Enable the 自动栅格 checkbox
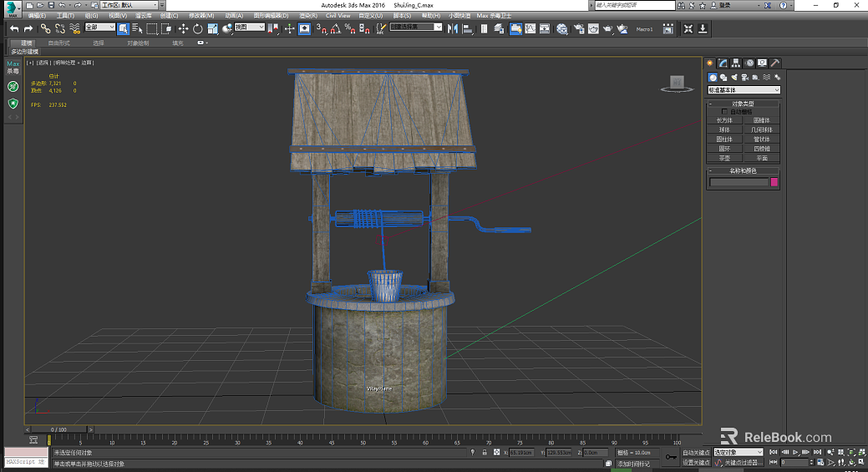This screenshot has height=472, width=868. (724, 112)
